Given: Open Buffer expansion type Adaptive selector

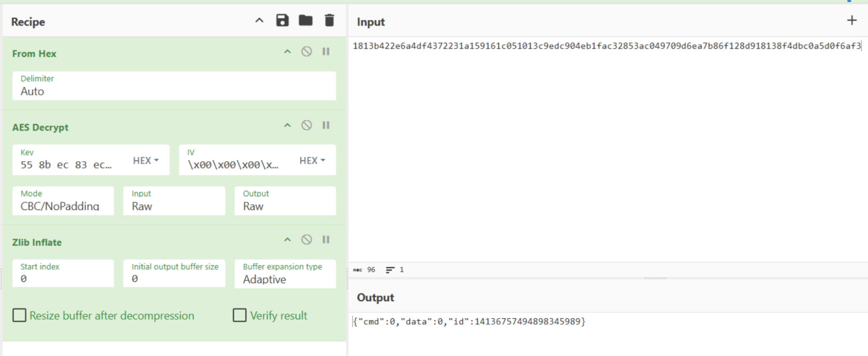Looking at the screenshot, I should 285,274.
